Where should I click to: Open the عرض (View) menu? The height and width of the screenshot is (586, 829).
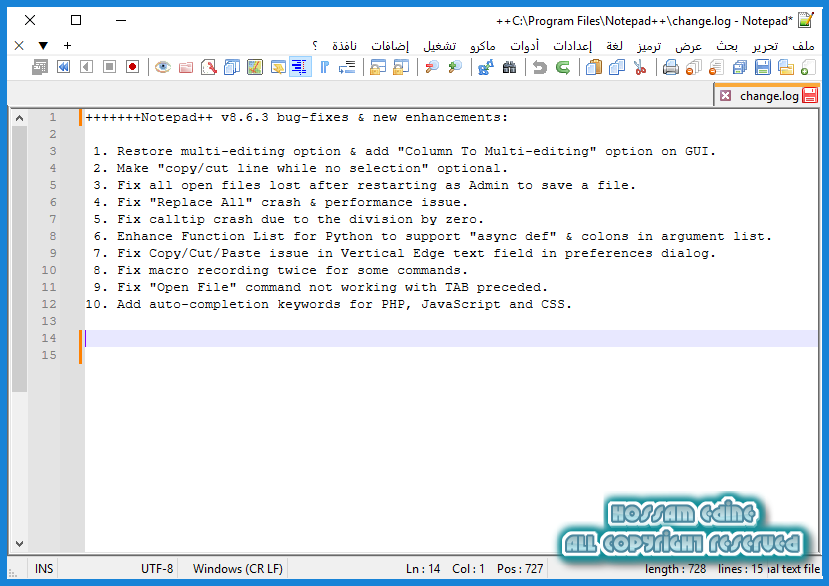tap(688, 46)
